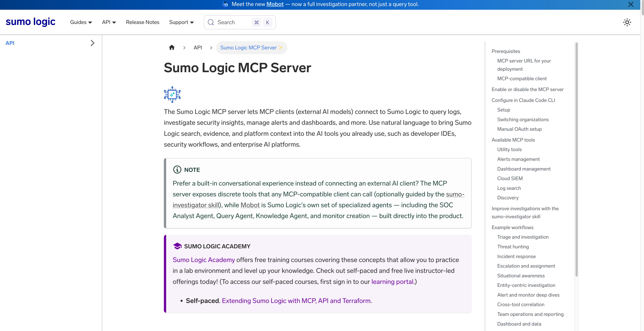Open the Sumo Logic Academy link
Screen dimensions: 644x331
click(x=204, y=260)
